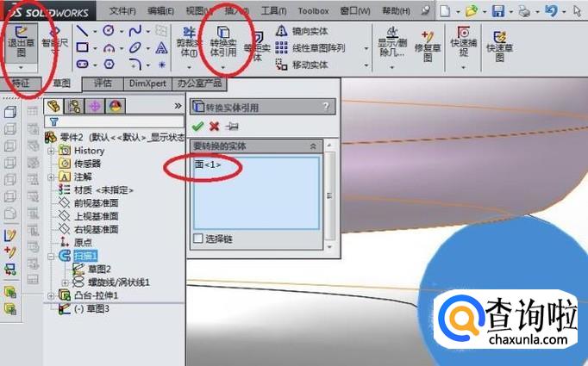Select the Polygon sketch tool

click(x=109, y=65)
